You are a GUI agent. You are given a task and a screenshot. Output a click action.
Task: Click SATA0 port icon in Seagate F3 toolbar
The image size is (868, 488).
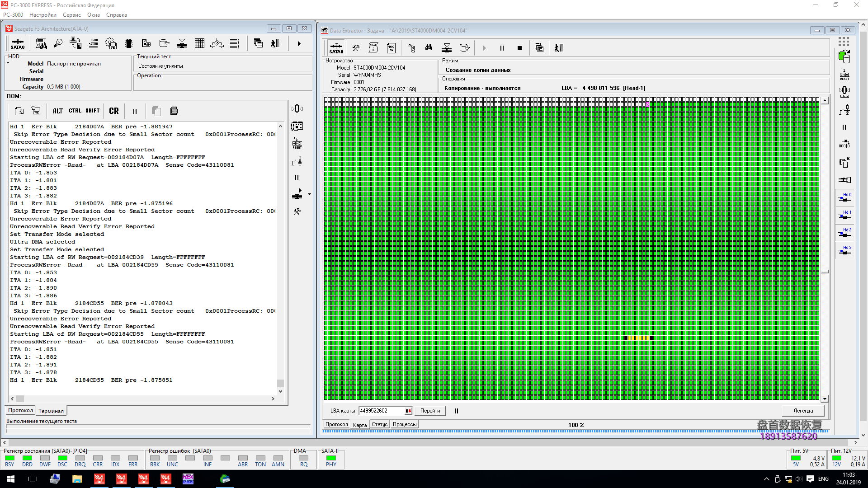coord(18,43)
